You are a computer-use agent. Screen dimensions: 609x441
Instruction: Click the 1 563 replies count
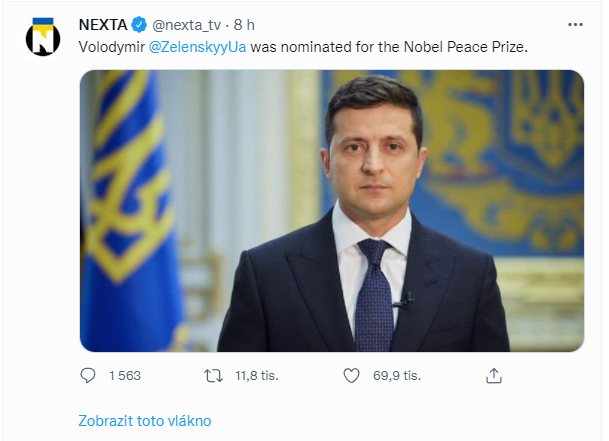click(125, 376)
